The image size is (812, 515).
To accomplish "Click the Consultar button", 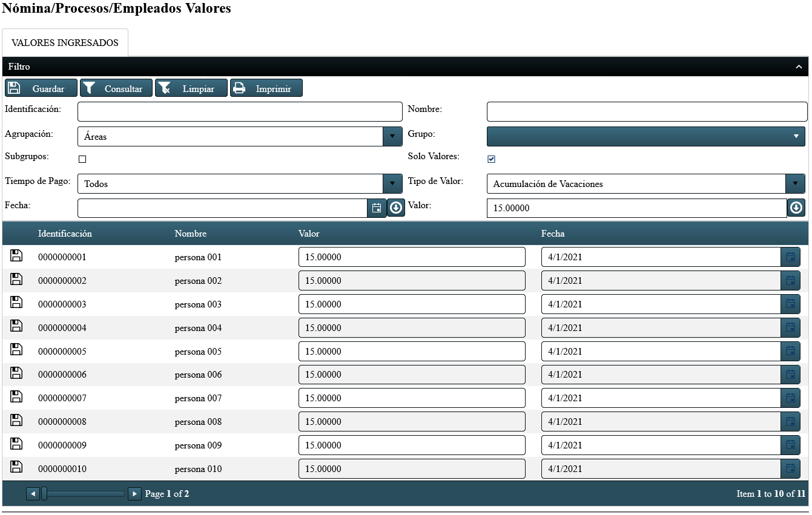I will coord(116,88).
